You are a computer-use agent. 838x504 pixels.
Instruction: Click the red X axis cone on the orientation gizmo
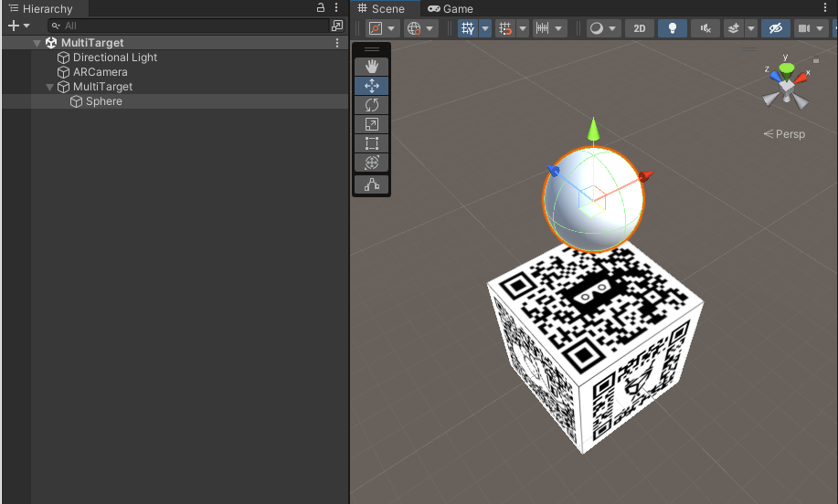click(x=801, y=78)
